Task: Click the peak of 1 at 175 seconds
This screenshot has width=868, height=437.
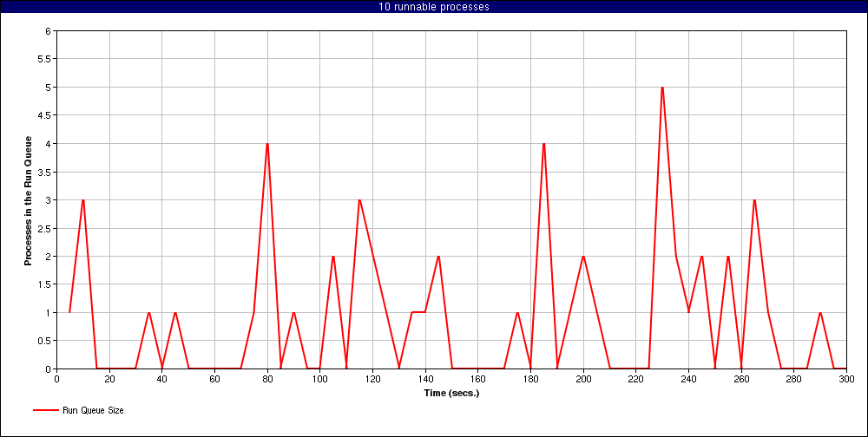Action: [517, 312]
